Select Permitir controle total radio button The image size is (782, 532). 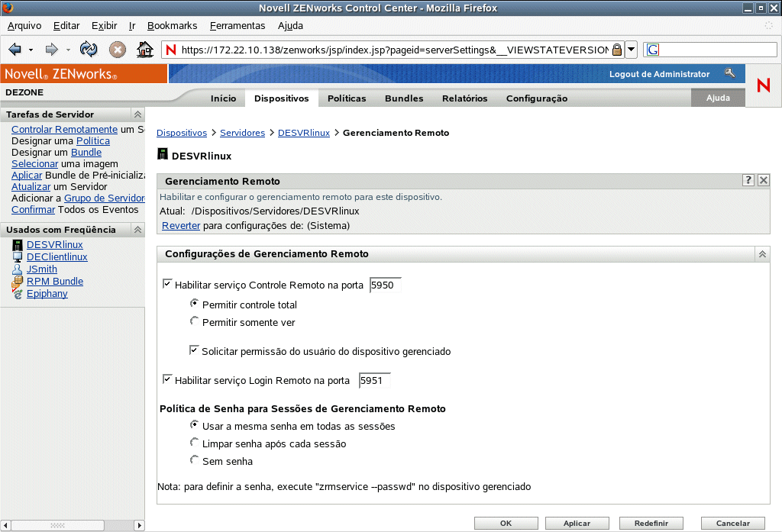(x=195, y=303)
